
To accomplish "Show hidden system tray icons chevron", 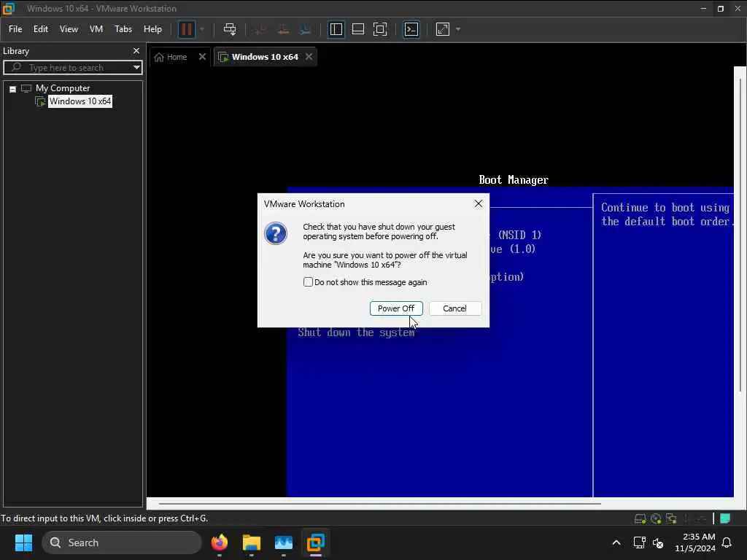I will (616, 542).
